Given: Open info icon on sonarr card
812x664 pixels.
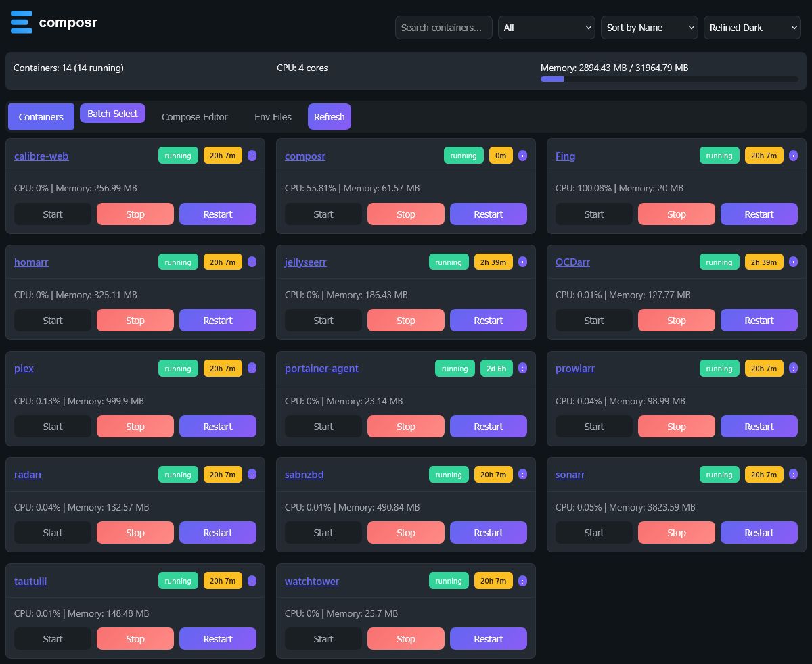Looking at the screenshot, I should tap(793, 474).
